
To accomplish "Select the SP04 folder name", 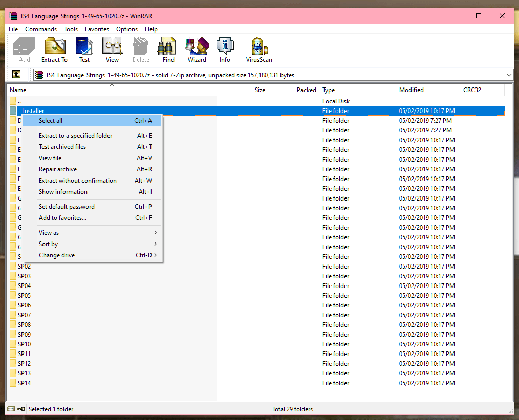I will pyautogui.click(x=24, y=286).
